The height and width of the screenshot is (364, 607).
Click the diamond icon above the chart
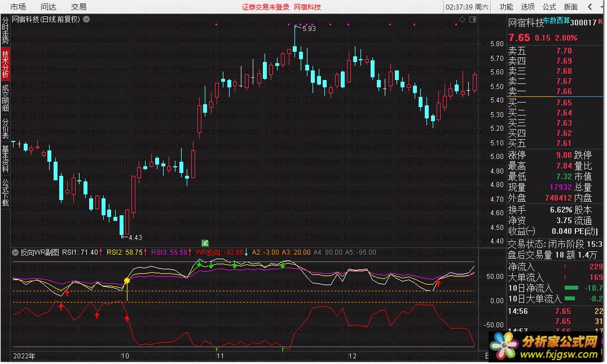pos(462,19)
